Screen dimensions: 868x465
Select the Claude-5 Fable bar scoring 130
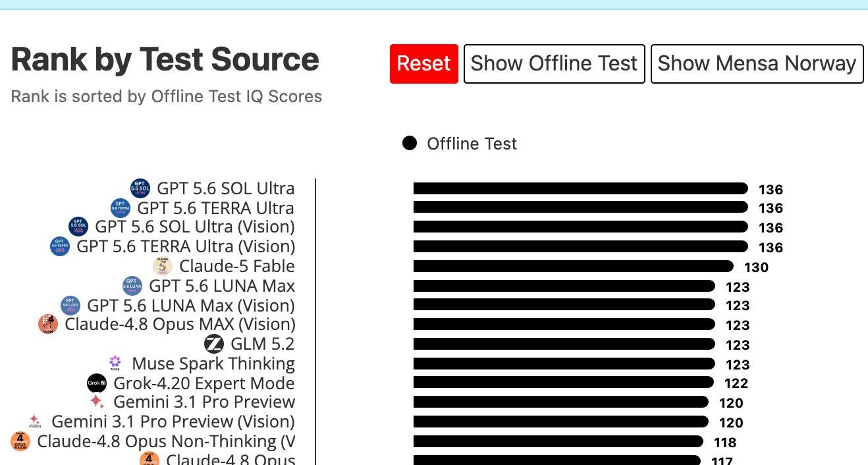click(573, 266)
